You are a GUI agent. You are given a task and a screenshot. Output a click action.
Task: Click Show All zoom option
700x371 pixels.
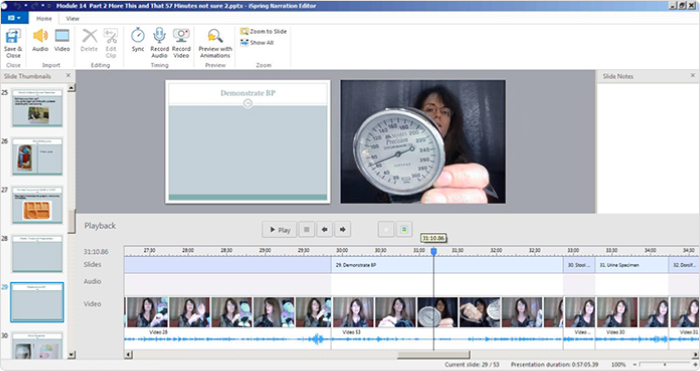click(257, 42)
